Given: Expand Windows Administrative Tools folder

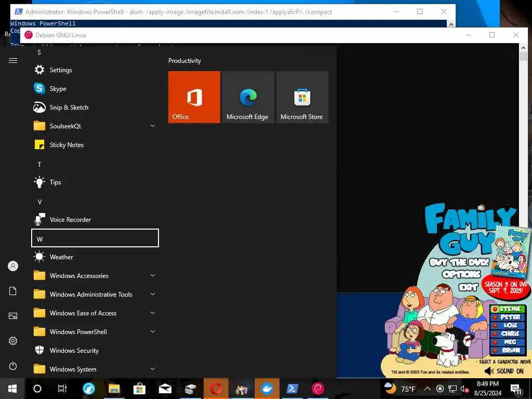Looking at the screenshot, I should pyautogui.click(x=95, y=294).
